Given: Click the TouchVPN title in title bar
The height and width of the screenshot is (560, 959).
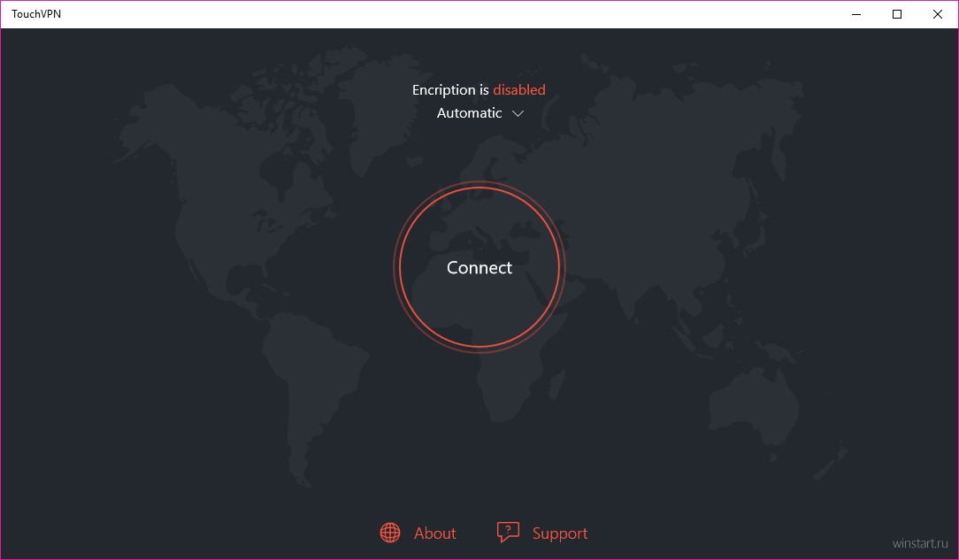Looking at the screenshot, I should 36,14.
